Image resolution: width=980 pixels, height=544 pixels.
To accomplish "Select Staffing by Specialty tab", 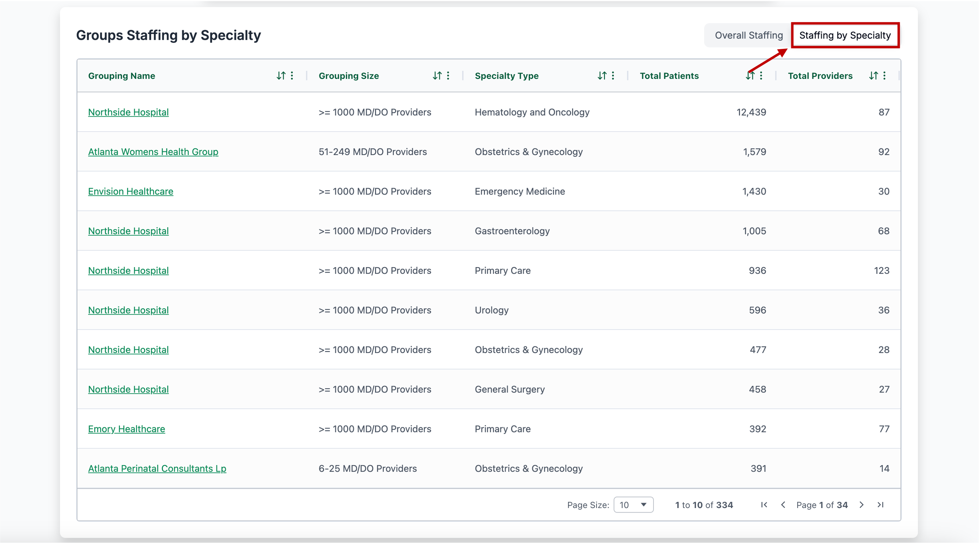I will tap(845, 35).
